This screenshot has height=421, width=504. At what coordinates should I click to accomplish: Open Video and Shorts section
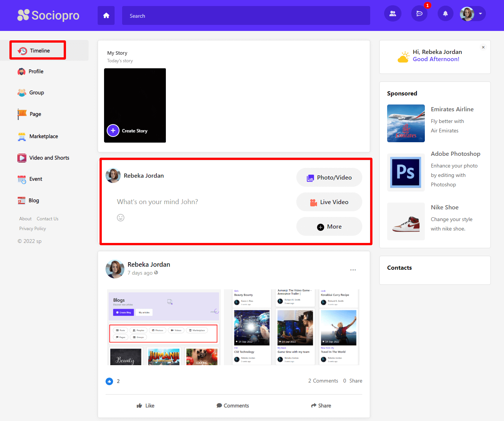[x=49, y=158]
